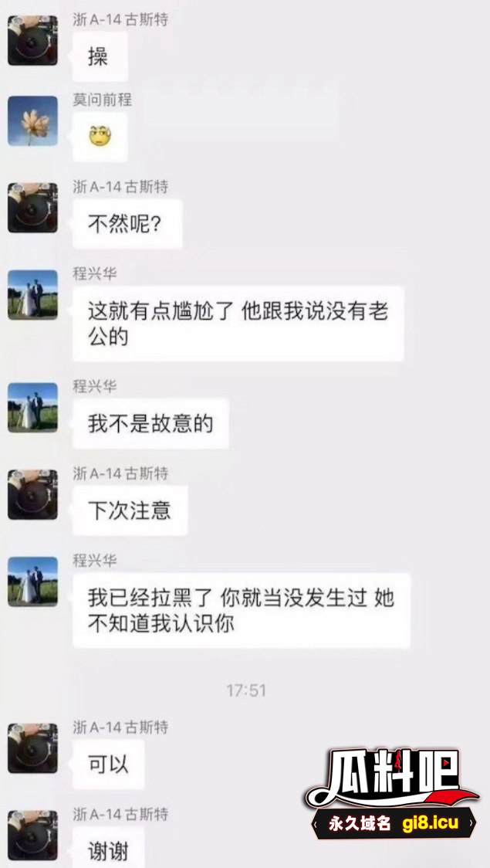Select the 不然呢? message bubble
This screenshot has width=490, height=868.
pyautogui.click(x=128, y=224)
